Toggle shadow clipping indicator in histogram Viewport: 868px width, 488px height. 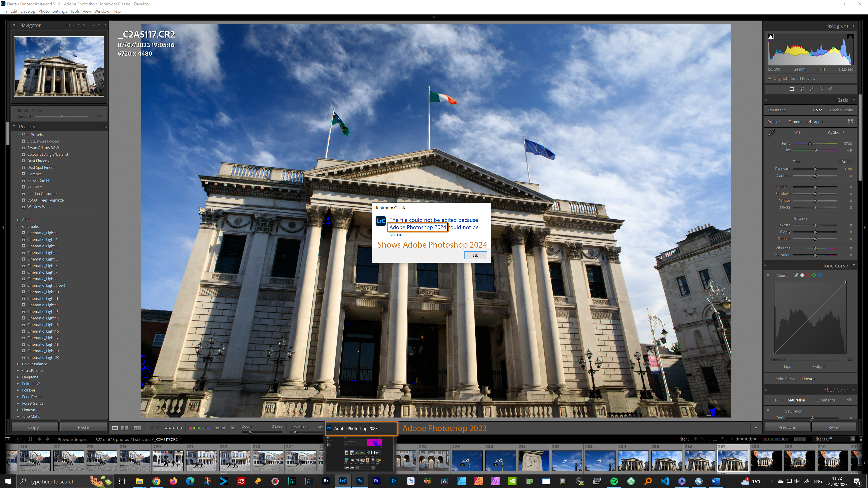pos(771,36)
